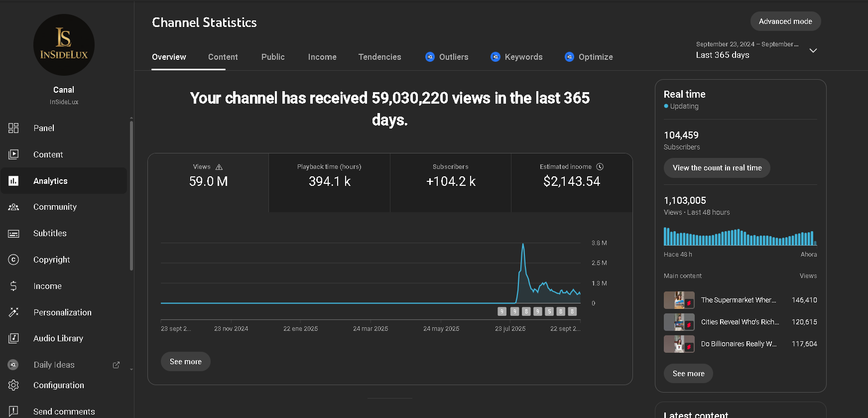
Task: Click the Advanced mode button
Action: click(x=785, y=21)
